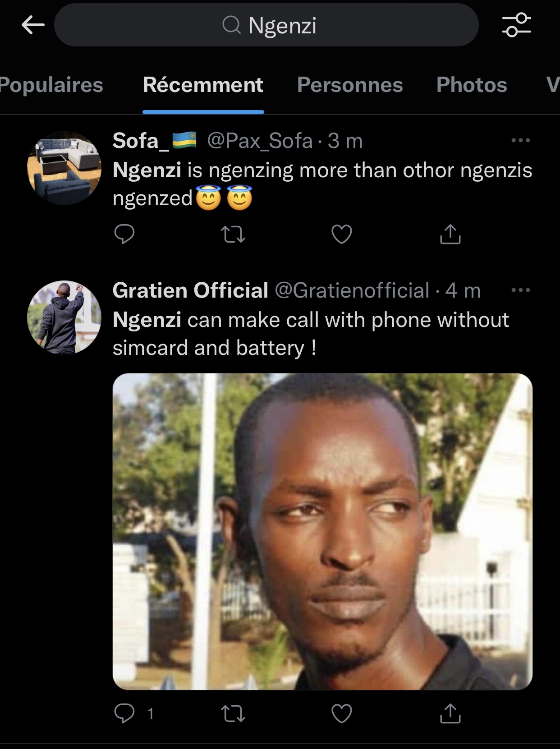Screen dimensions: 560x749
Task: Reply to Sofa_ tweet
Action: (124, 234)
